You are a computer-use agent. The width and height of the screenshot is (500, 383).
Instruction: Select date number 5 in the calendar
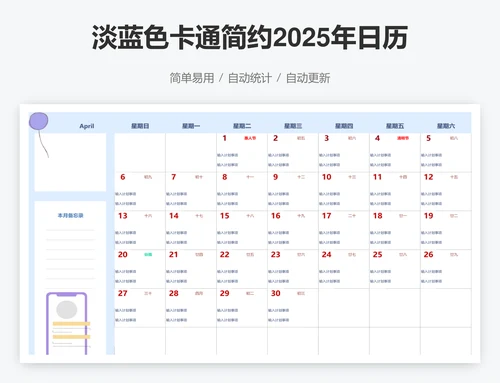(428, 138)
